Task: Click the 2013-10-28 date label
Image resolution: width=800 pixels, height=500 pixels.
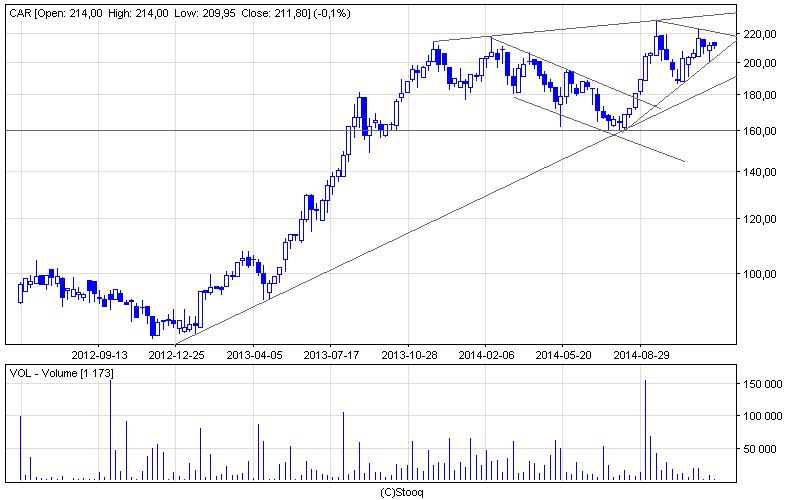Action: click(410, 355)
